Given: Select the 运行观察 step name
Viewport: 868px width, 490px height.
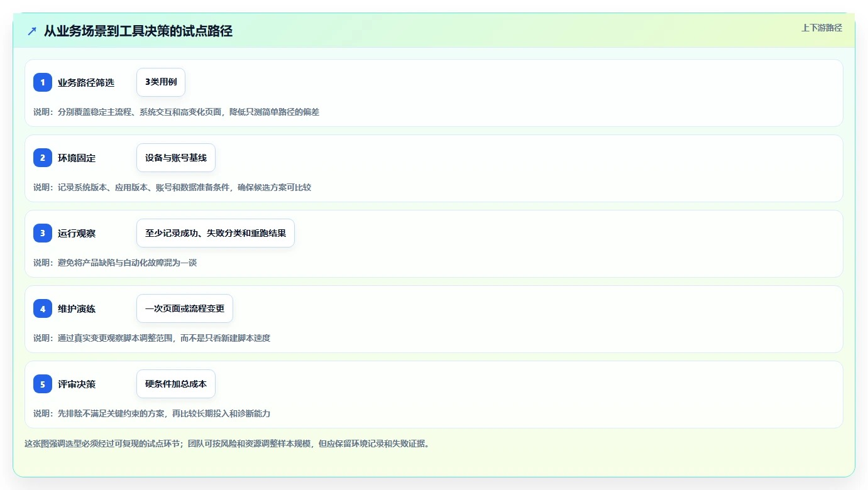Looking at the screenshot, I should click(77, 234).
